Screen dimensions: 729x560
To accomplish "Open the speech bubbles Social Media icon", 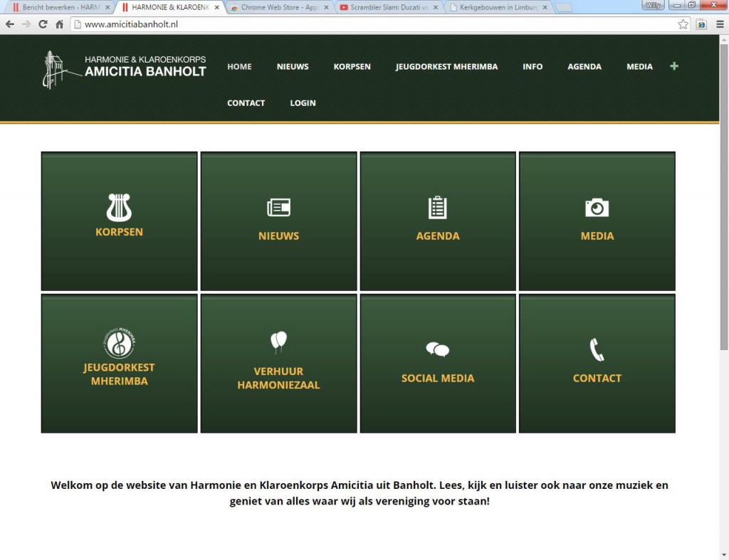I will (437, 349).
